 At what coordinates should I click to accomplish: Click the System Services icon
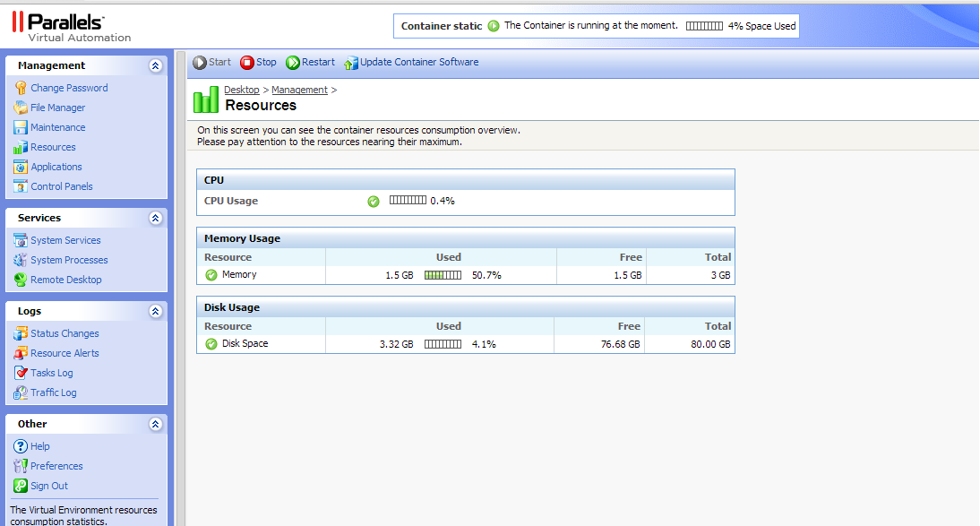[x=21, y=240]
